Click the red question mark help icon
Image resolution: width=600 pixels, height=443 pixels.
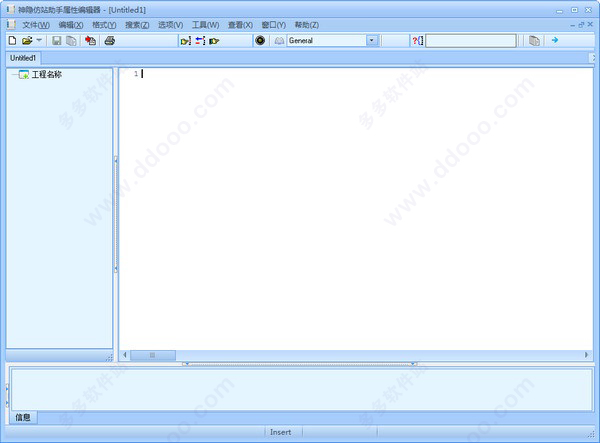click(417, 41)
